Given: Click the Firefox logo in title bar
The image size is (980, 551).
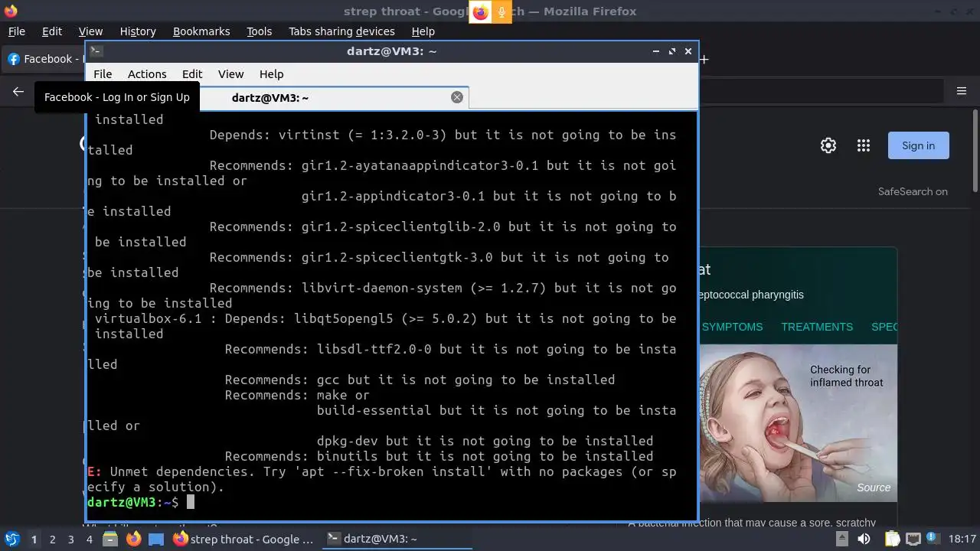Looking at the screenshot, I should 10,11.
